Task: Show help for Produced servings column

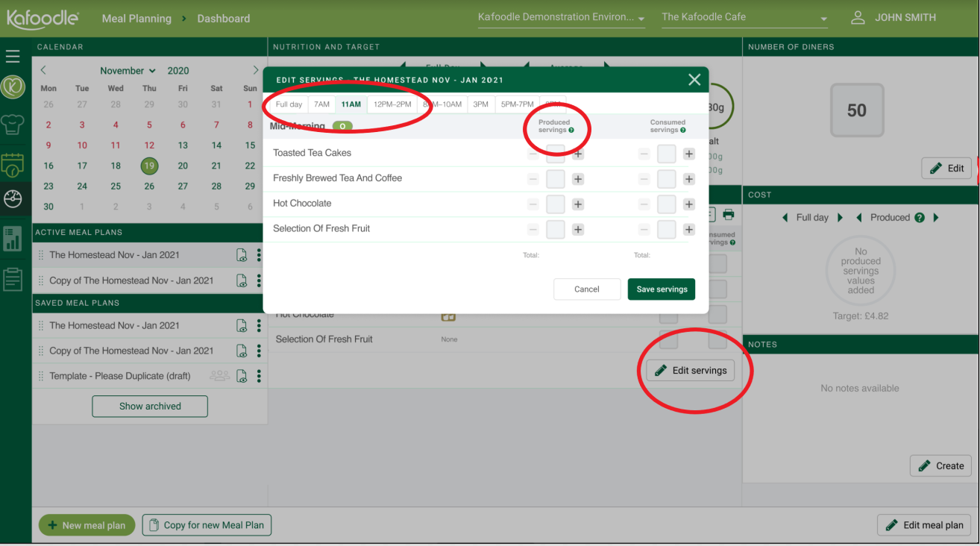Action: [x=571, y=131]
